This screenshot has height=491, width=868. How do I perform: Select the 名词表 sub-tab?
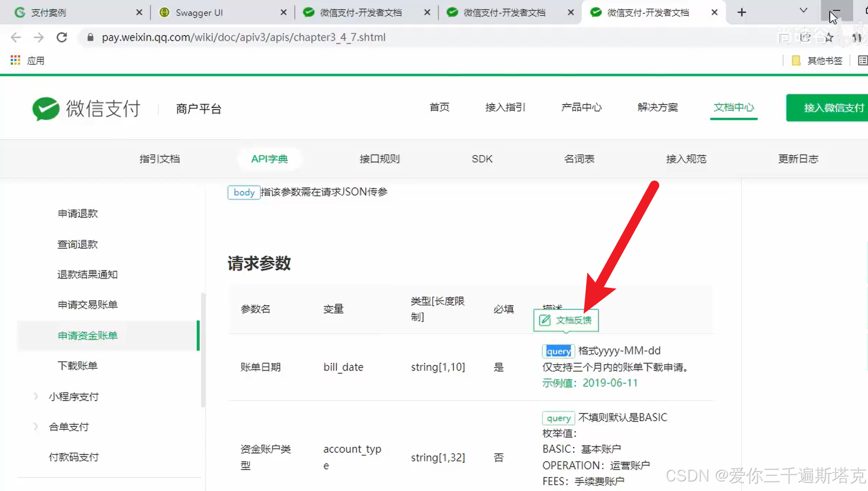click(579, 159)
